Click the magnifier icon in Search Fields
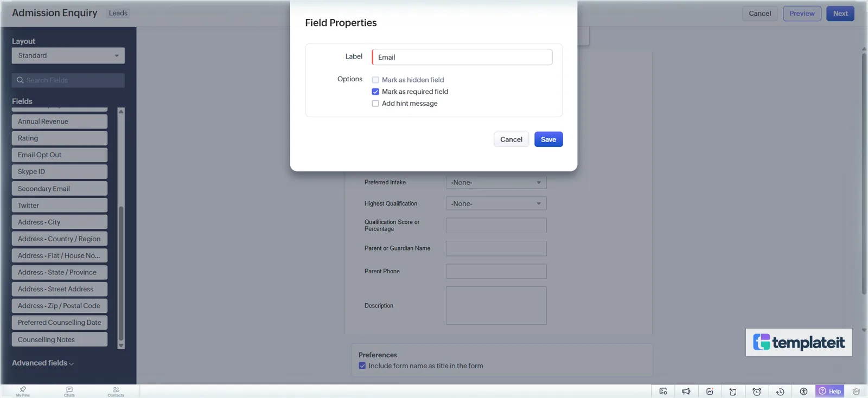The image size is (868, 398). [20, 80]
